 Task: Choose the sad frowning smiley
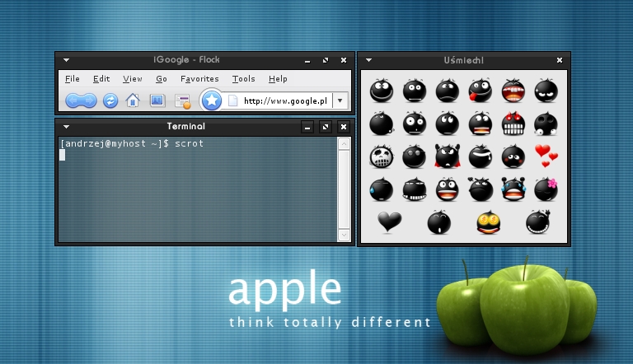coord(448,91)
